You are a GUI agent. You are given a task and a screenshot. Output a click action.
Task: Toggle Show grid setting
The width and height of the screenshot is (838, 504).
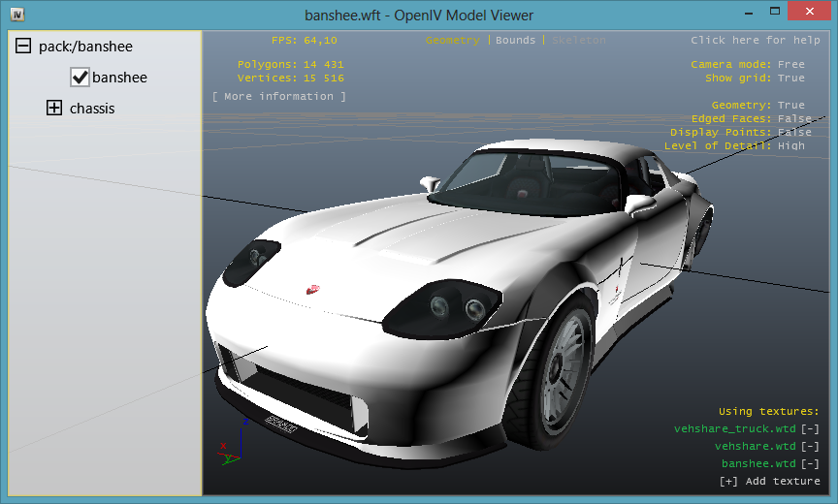pos(790,79)
